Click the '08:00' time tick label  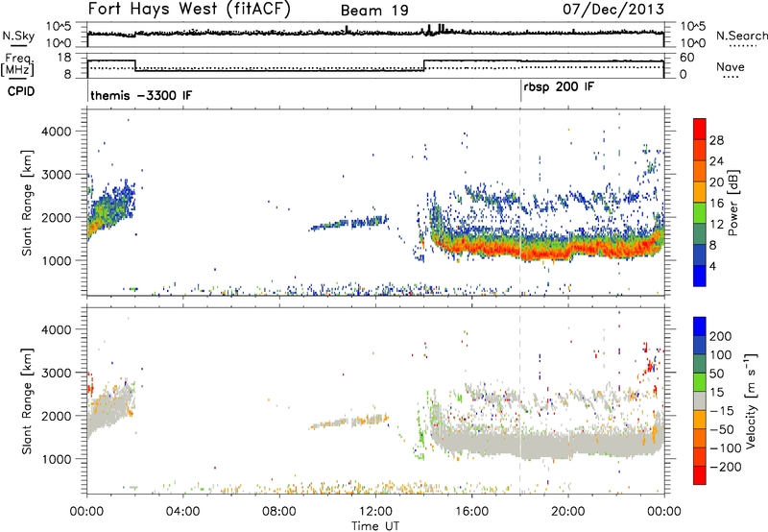click(279, 512)
